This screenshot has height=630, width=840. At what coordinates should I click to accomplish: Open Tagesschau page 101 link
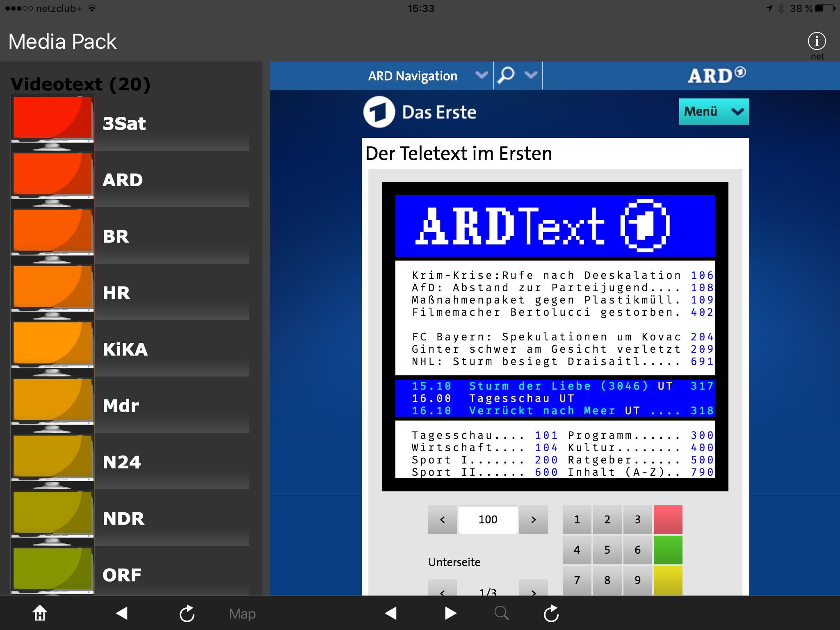pos(546,435)
